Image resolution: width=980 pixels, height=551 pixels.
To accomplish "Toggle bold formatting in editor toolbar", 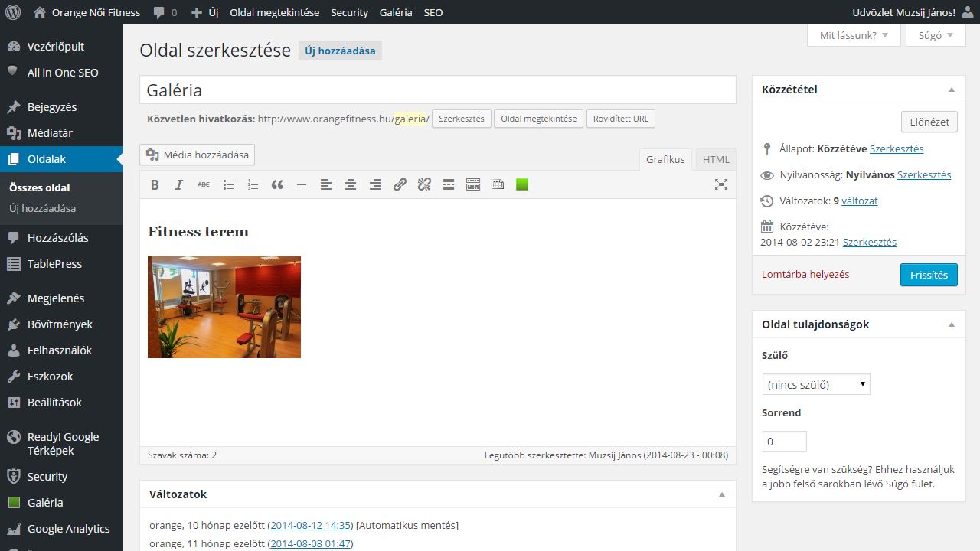I will click(x=155, y=184).
